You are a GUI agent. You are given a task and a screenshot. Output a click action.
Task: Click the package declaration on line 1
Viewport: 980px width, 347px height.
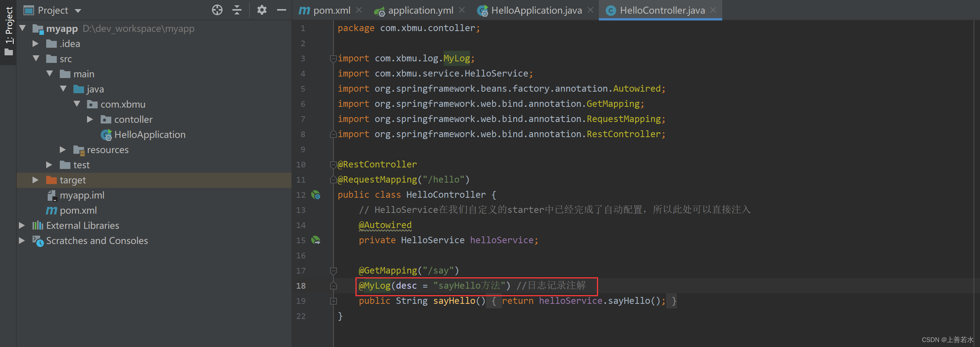pos(409,28)
